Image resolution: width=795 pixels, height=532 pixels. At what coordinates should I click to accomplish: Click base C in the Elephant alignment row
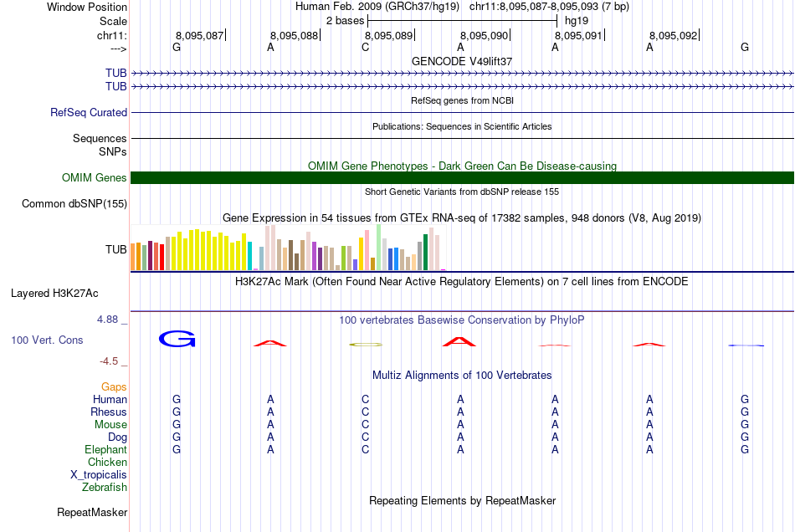[366, 449]
